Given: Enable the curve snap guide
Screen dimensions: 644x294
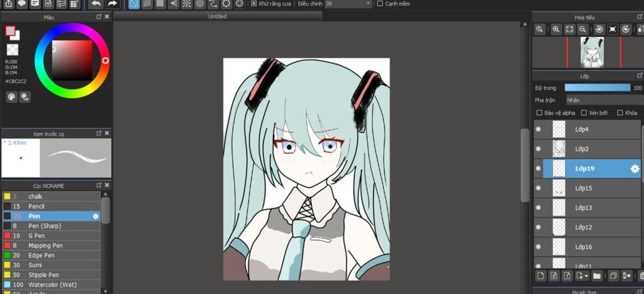Looking at the screenshot, I should (x=213, y=4).
